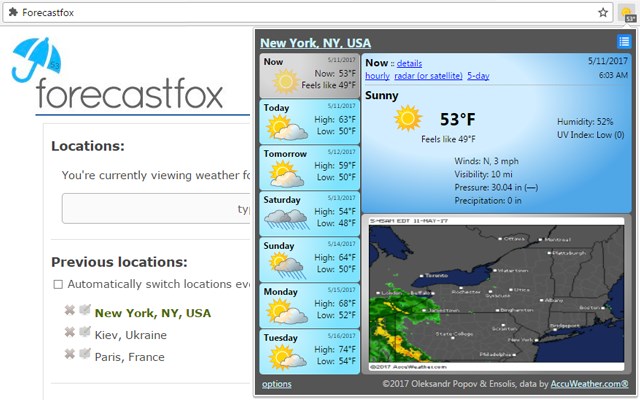
Task: Click the 'Sunny' condition heading
Action: (382, 96)
